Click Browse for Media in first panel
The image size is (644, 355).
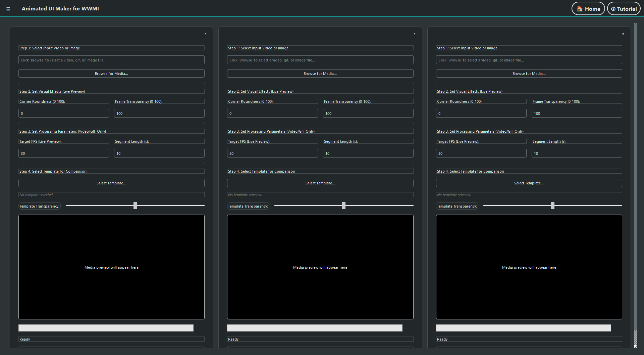click(111, 74)
